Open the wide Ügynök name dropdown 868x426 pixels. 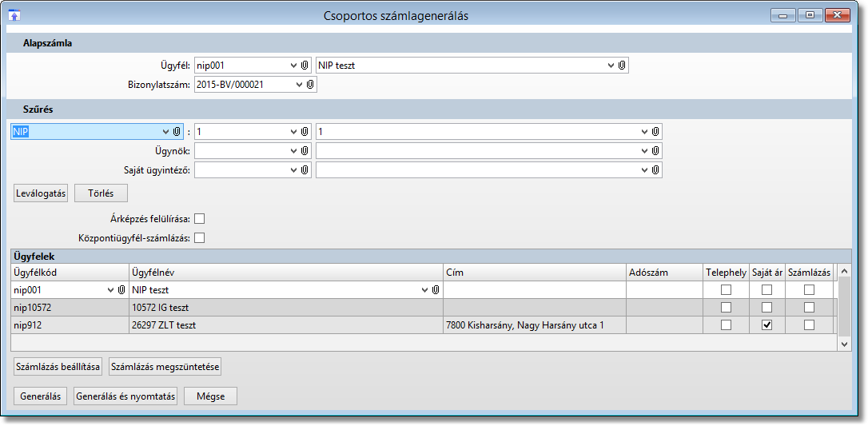(x=644, y=150)
